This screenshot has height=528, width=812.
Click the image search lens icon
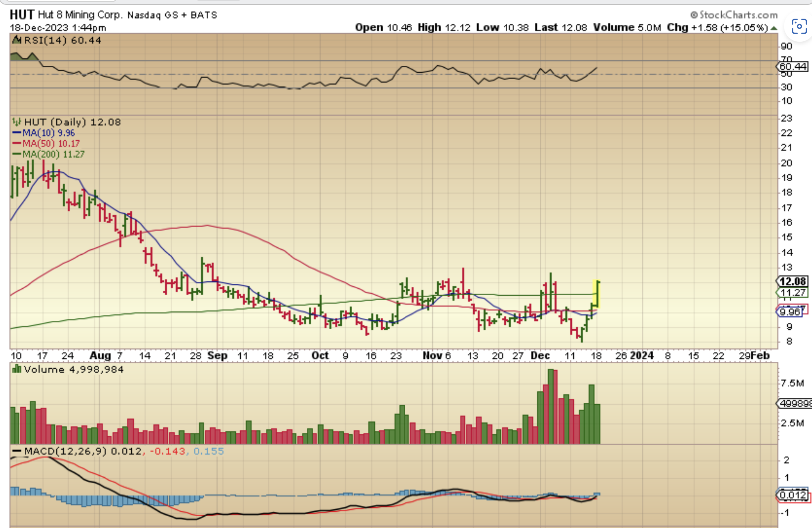(x=799, y=27)
